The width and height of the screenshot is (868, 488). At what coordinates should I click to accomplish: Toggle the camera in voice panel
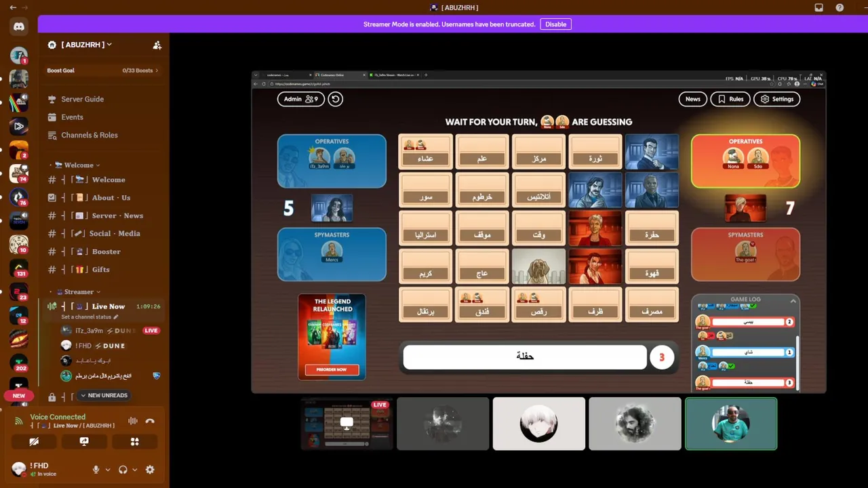tap(34, 441)
